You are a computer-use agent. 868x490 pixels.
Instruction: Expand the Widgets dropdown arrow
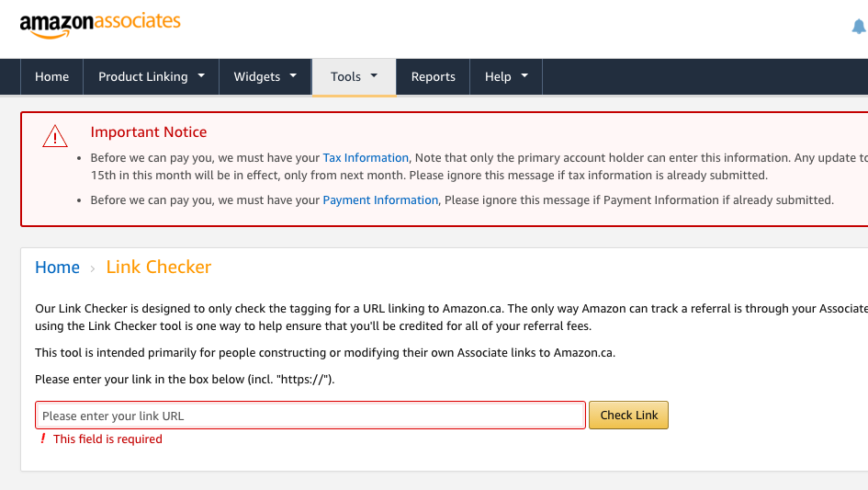293,75
